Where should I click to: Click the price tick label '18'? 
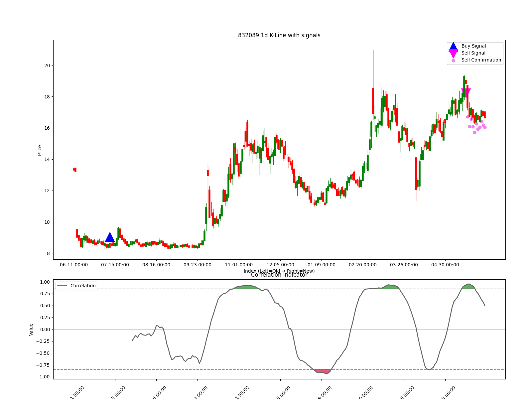point(47,97)
